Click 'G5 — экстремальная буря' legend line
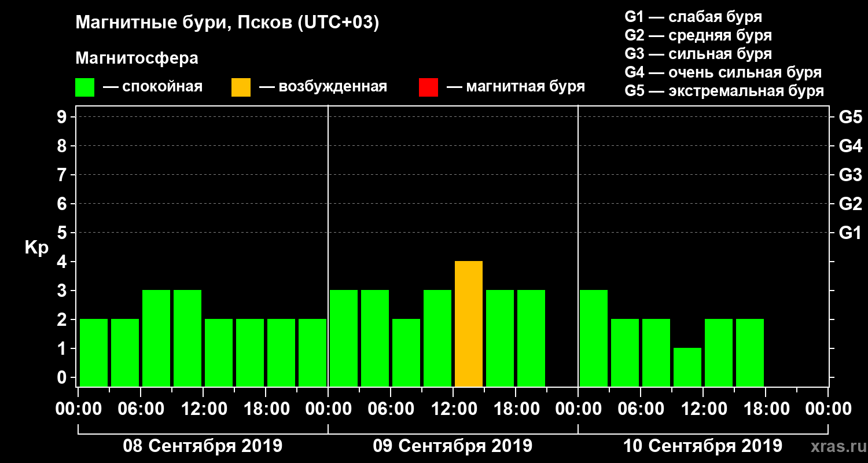The height and width of the screenshot is (463, 868). pos(724,91)
